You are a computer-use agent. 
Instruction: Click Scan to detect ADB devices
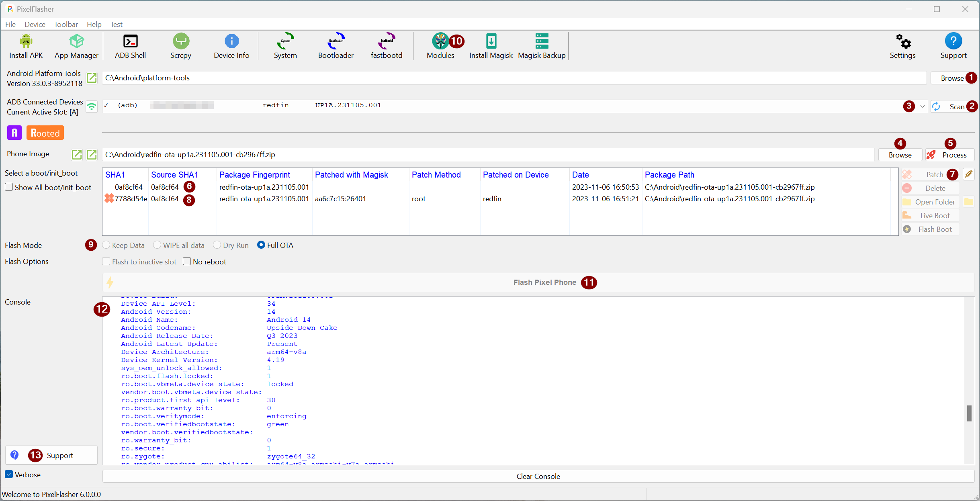[957, 105]
